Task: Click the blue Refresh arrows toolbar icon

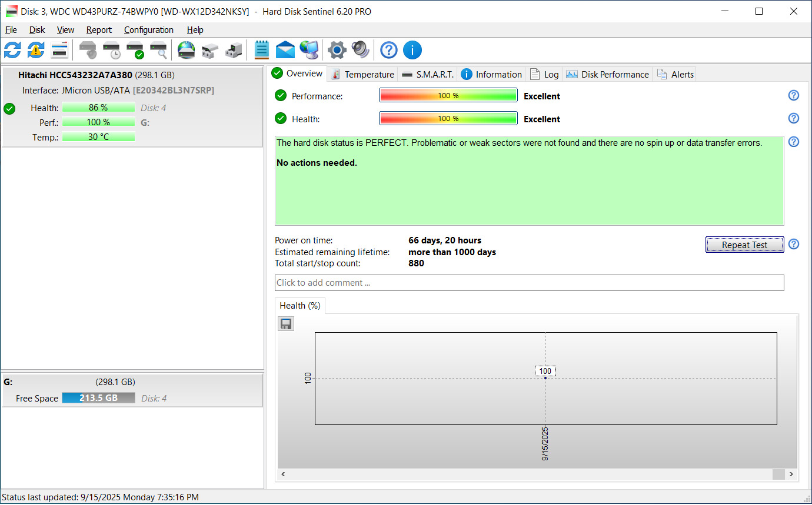Action: [12, 50]
